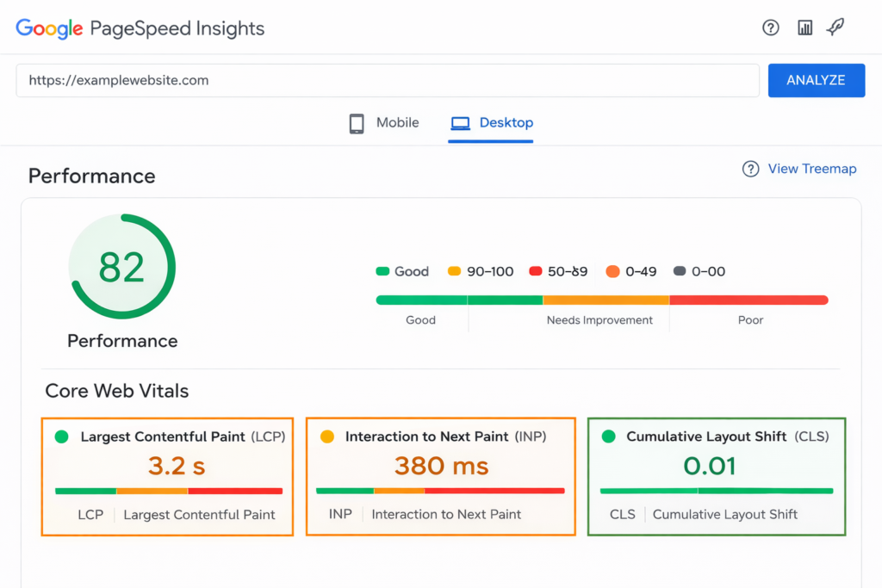This screenshot has height=588, width=882.
Task: Toggle the orange dot on the INP card
Action: [x=328, y=436]
